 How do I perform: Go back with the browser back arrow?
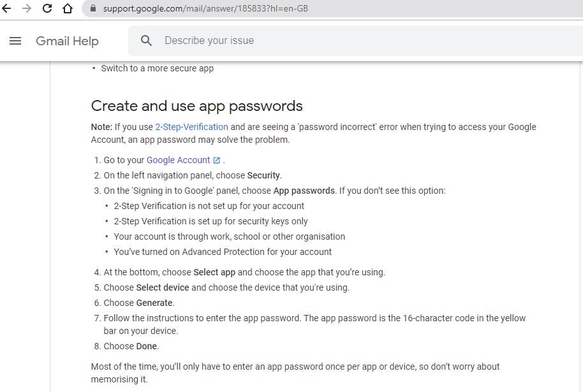pos(7,9)
